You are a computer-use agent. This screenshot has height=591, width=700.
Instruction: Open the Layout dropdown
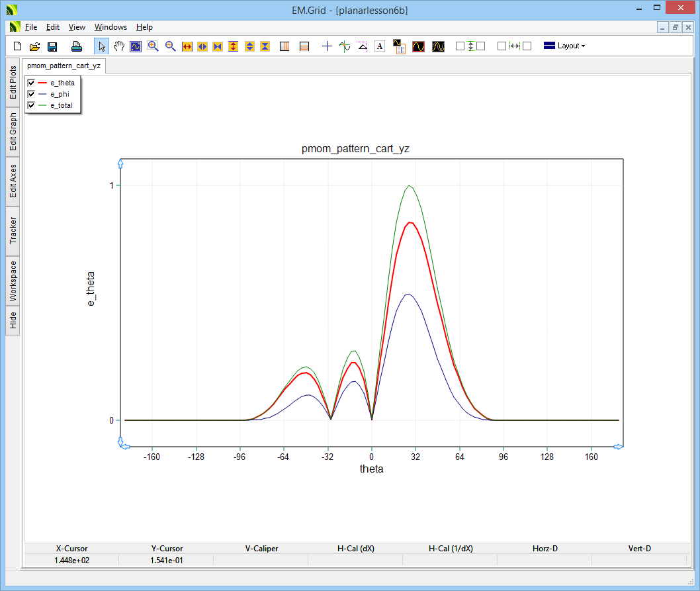coord(564,46)
